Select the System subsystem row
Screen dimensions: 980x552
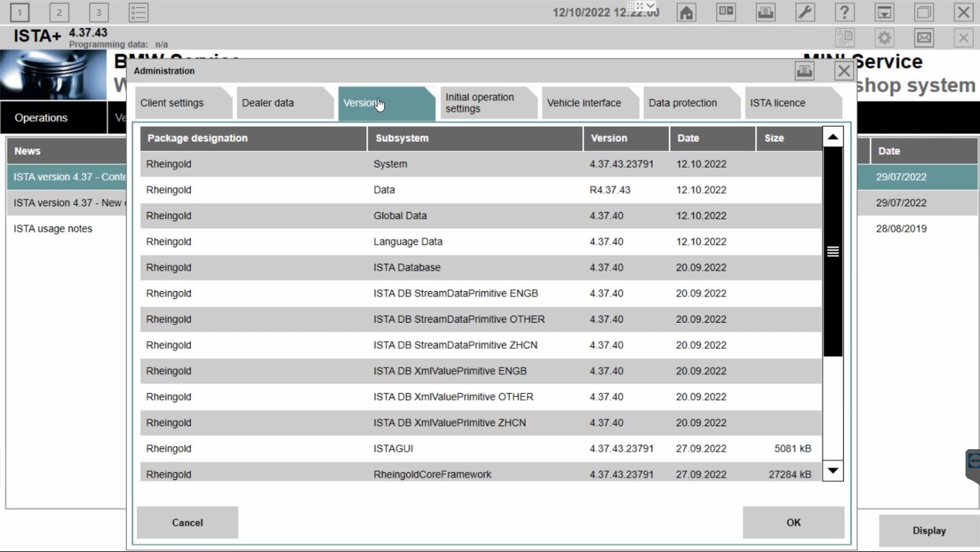click(x=481, y=164)
